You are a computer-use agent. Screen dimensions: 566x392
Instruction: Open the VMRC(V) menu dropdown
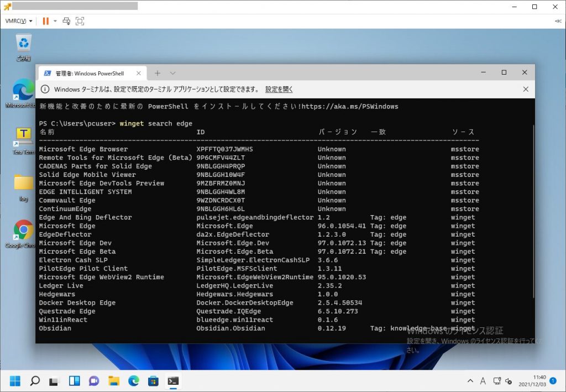(19, 22)
